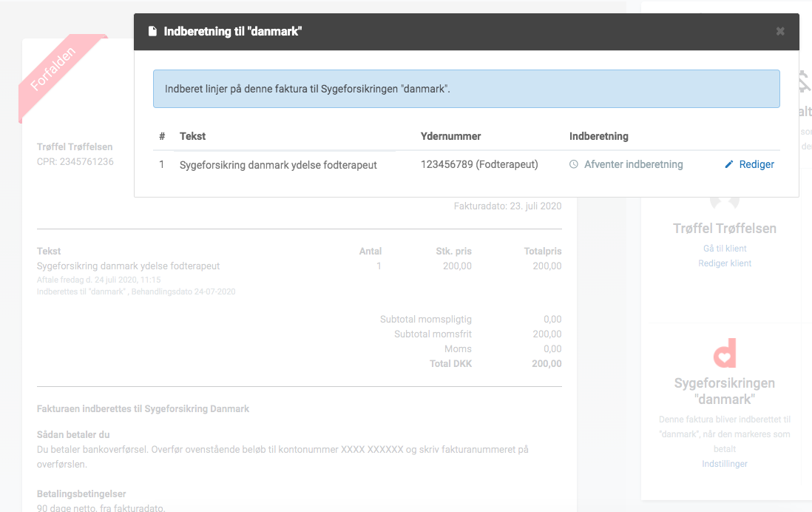Image resolution: width=812 pixels, height=512 pixels.
Task: Click Trøffel Trøffelsen heading in side panel
Action: (725, 229)
